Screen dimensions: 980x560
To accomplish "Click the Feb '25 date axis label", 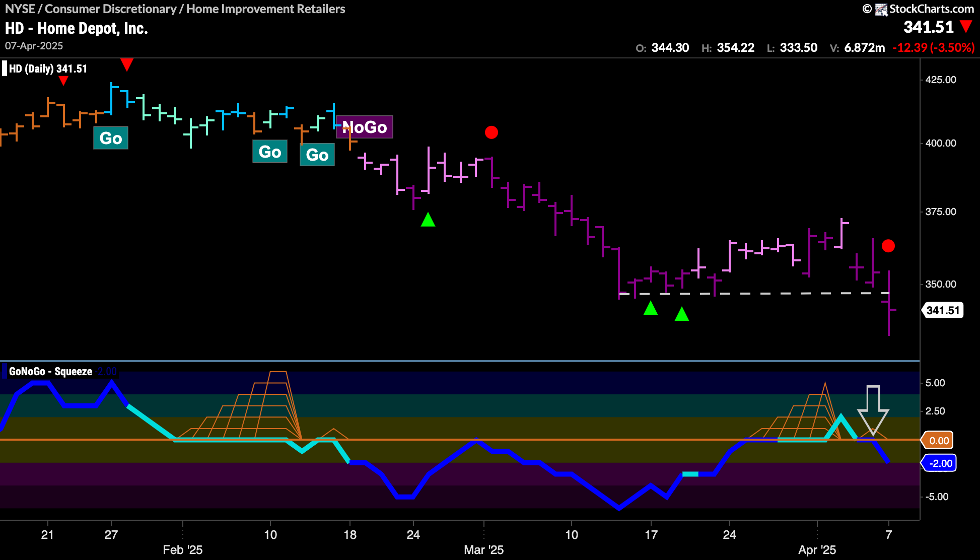I will [183, 550].
